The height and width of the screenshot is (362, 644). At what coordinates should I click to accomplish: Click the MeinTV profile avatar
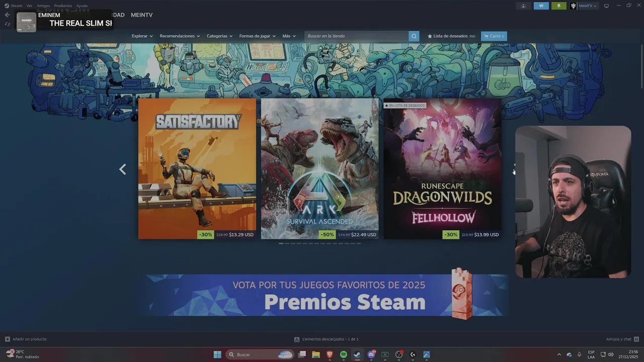coord(573,6)
